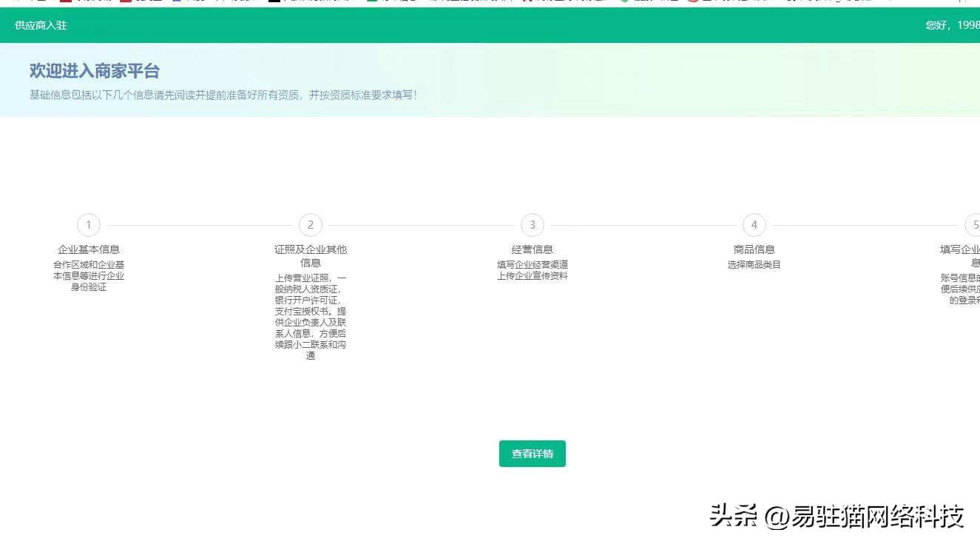Select step circle 5 on the far right
This screenshot has height=544, width=980.
point(975,225)
